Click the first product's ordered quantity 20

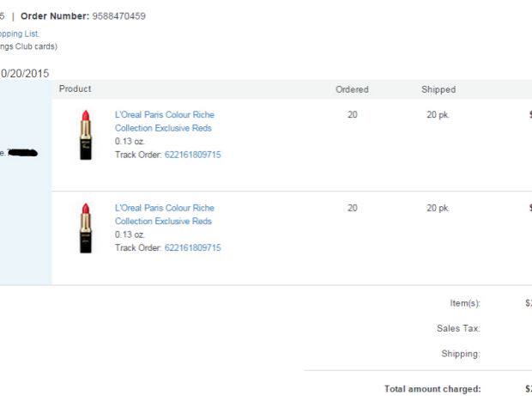[353, 114]
